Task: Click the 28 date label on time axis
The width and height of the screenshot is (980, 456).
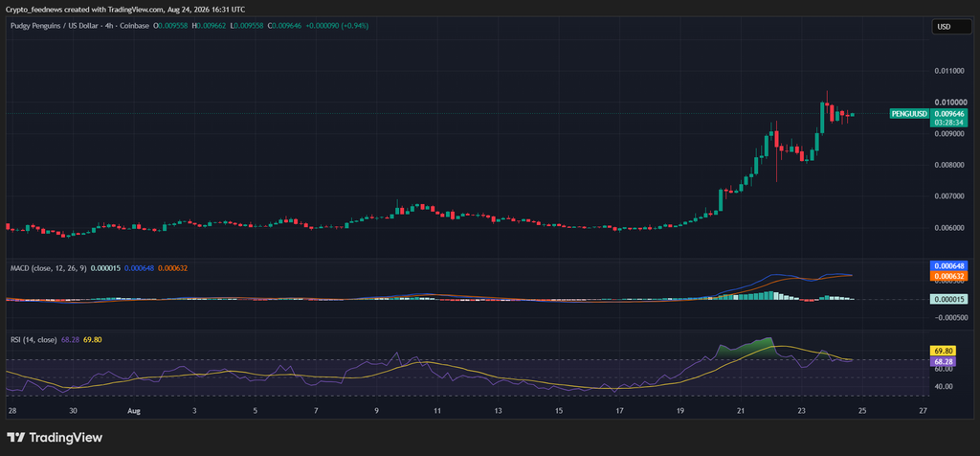Action: [x=11, y=411]
